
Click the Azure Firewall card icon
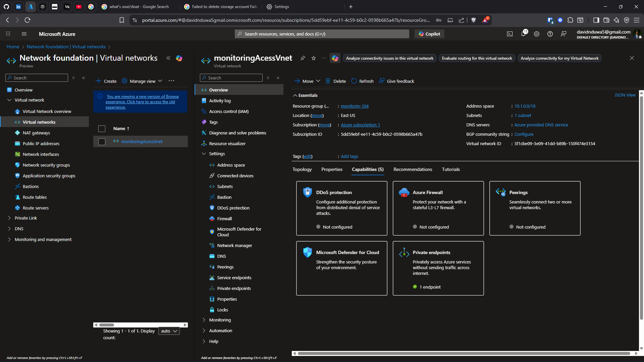404,192
